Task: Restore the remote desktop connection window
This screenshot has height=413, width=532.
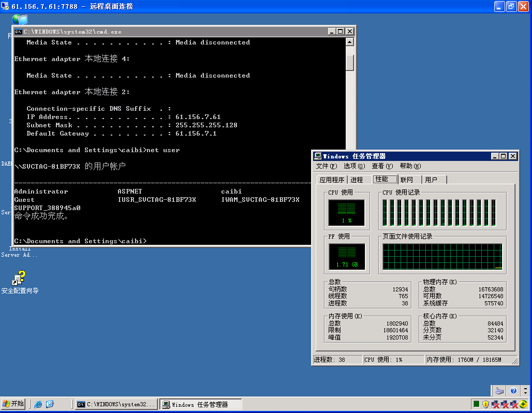Action: pyautogui.click(x=511, y=6)
